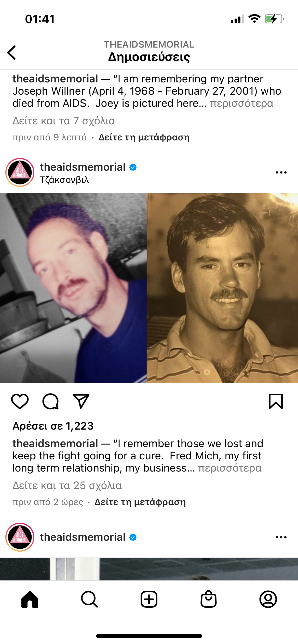Open three-dot menu of Jacksonville post
This screenshot has width=298, height=644.
[x=281, y=172]
